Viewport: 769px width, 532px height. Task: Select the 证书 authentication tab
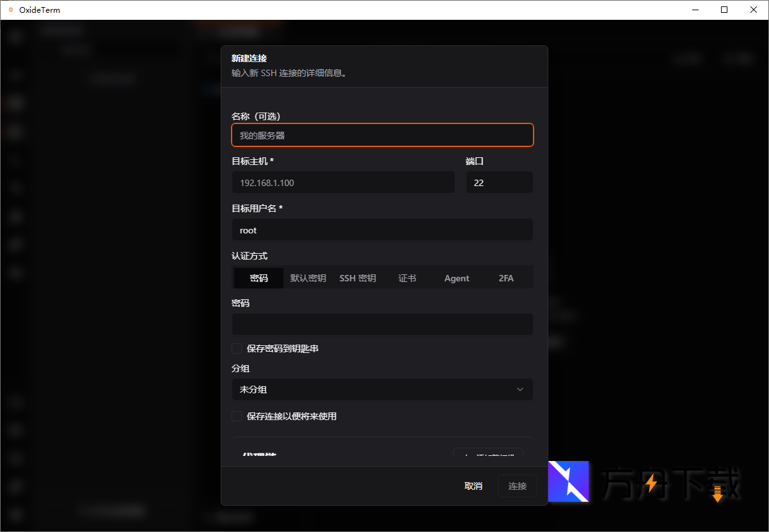(407, 278)
